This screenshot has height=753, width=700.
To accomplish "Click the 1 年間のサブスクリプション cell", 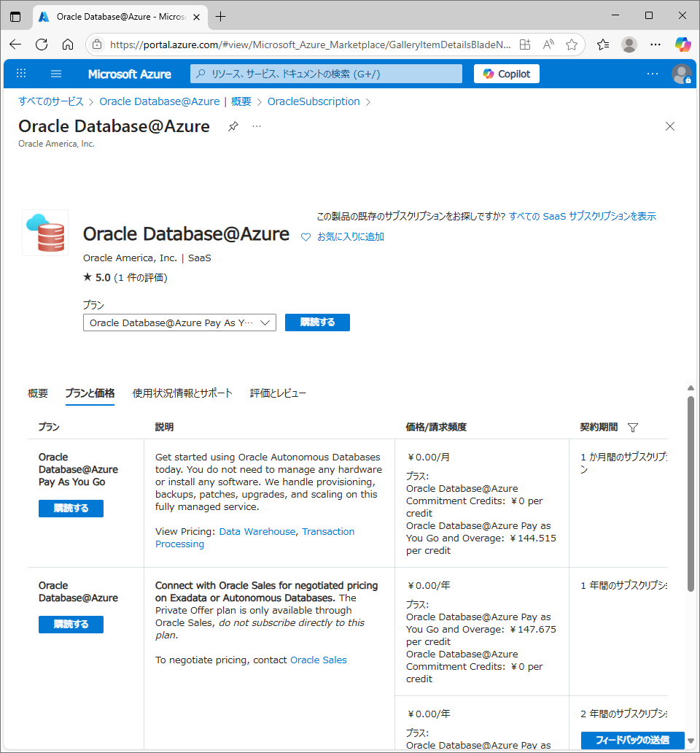I will (623, 585).
